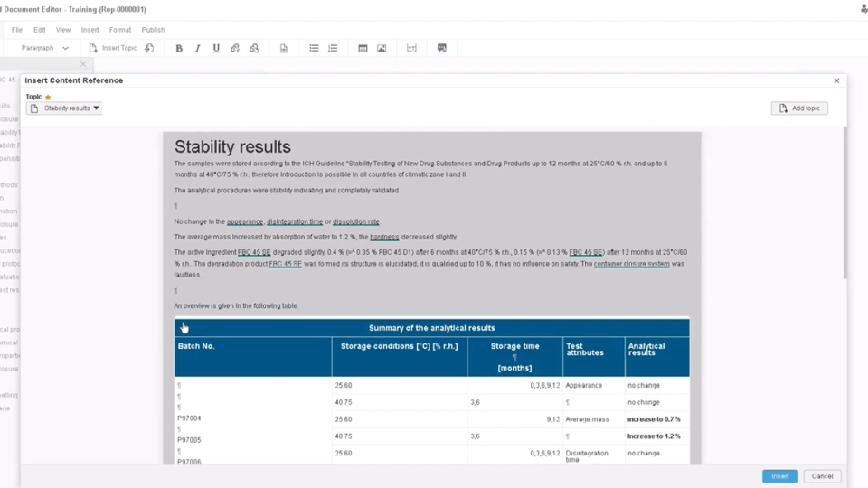Insert a bulleted list

click(x=314, y=48)
